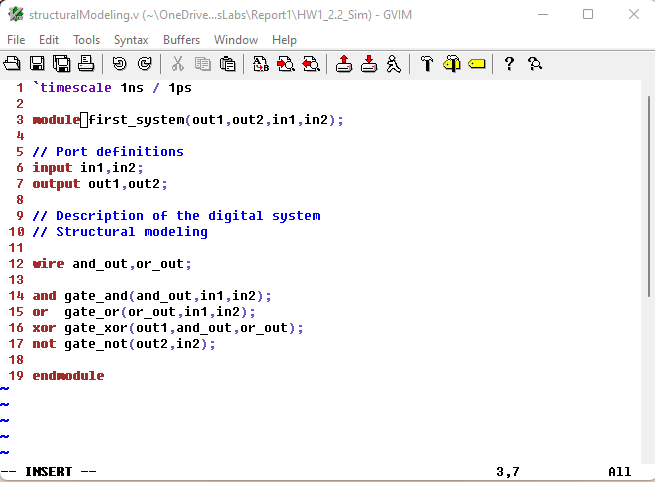This screenshot has width=655, height=482.
Task: Expand the Window menu
Action: (236, 40)
